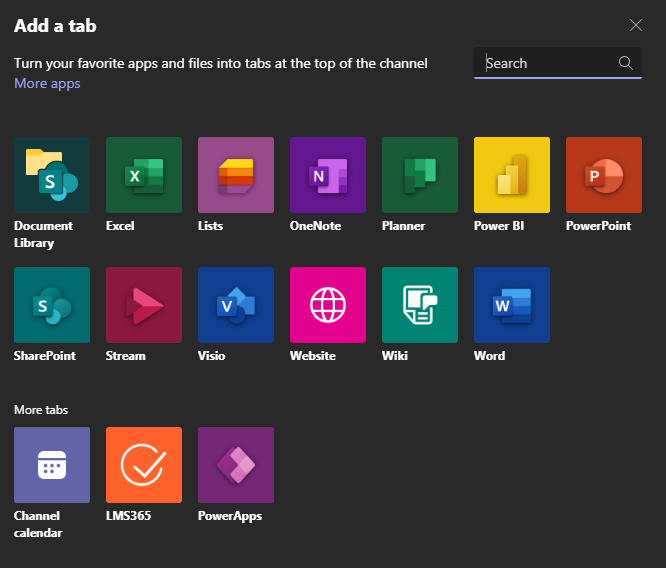Pick the Planner app tile

(x=420, y=175)
